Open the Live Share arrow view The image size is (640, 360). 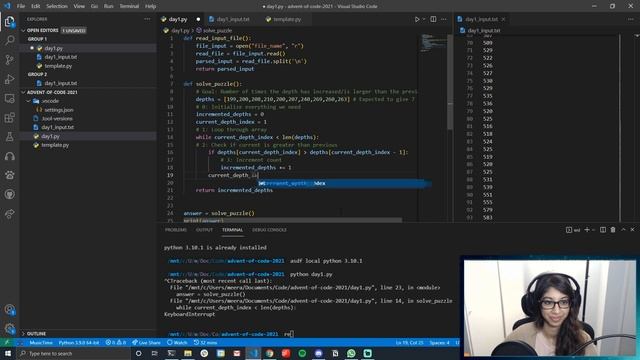coord(9,213)
